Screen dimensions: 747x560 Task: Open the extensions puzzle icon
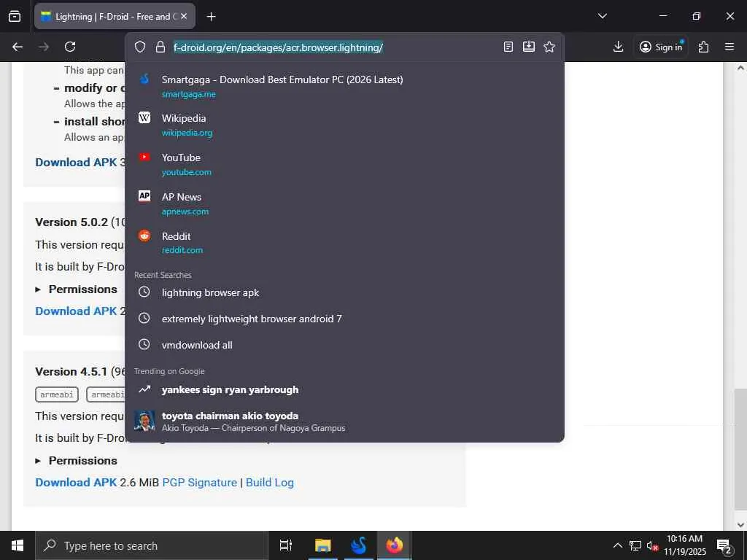(x=703, y=47)
